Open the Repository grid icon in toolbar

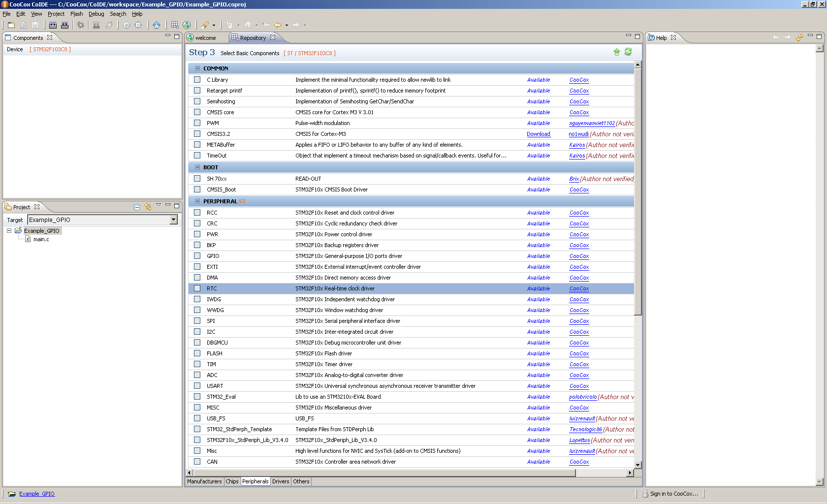(x=175, y=25)
